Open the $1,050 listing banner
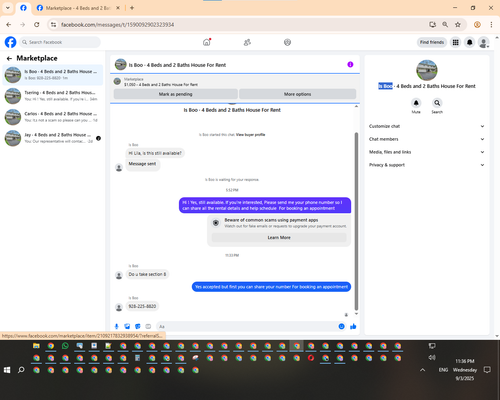 point(235,82)
